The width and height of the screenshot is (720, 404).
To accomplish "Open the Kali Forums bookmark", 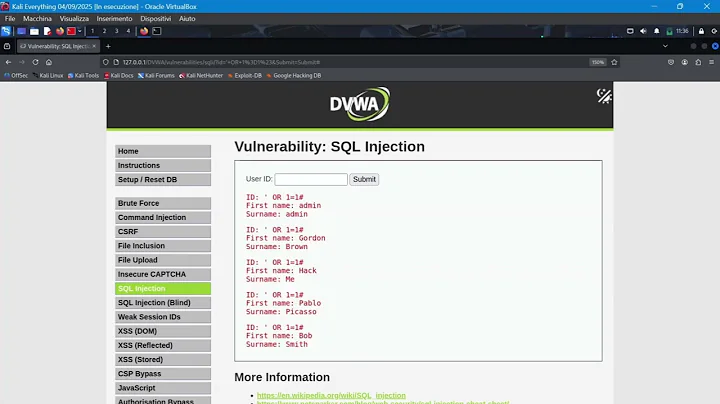I will pyautogui.click(x=156, y=76).
